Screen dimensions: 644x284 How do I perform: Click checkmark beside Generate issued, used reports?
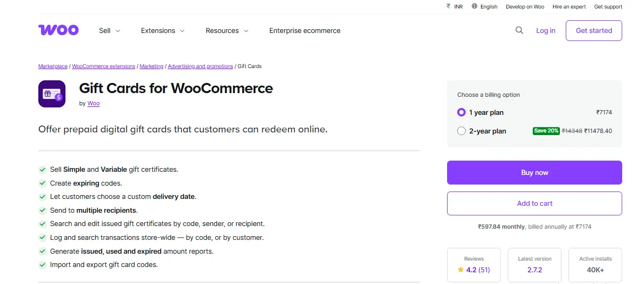pyautogui.click(x=43, y=251)
